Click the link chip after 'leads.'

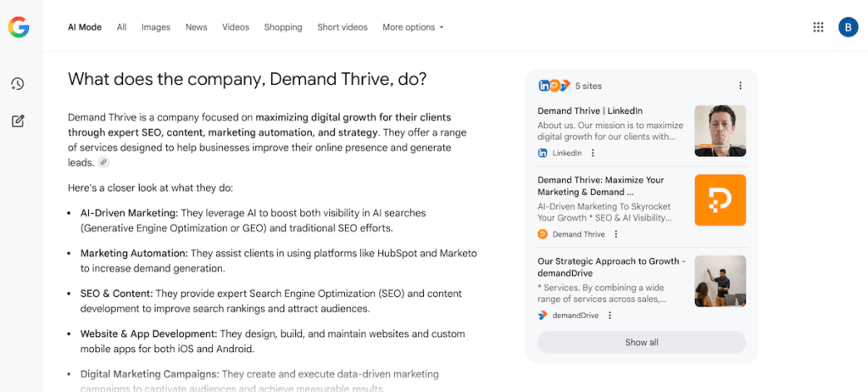pyautogui.click(x=103, y=162)
